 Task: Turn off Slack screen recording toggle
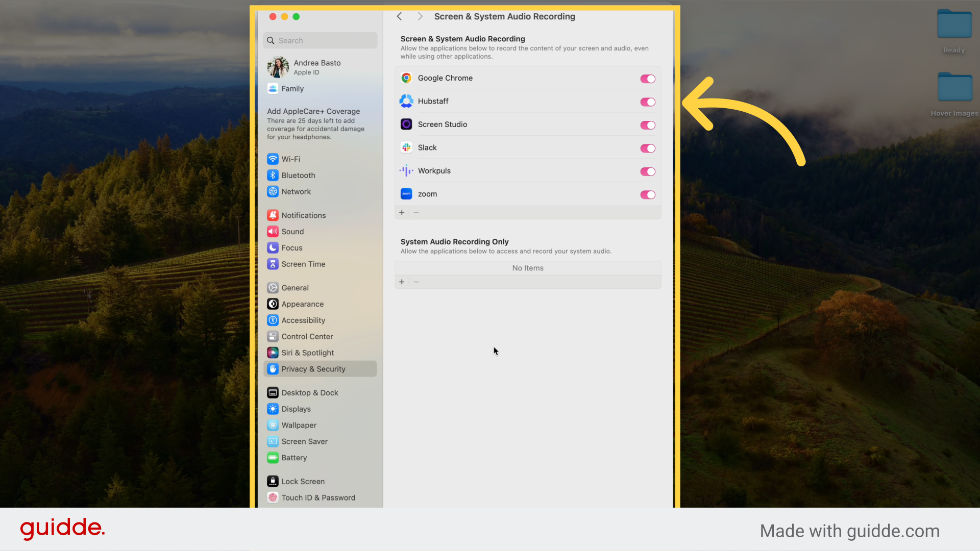click(647, 148)
